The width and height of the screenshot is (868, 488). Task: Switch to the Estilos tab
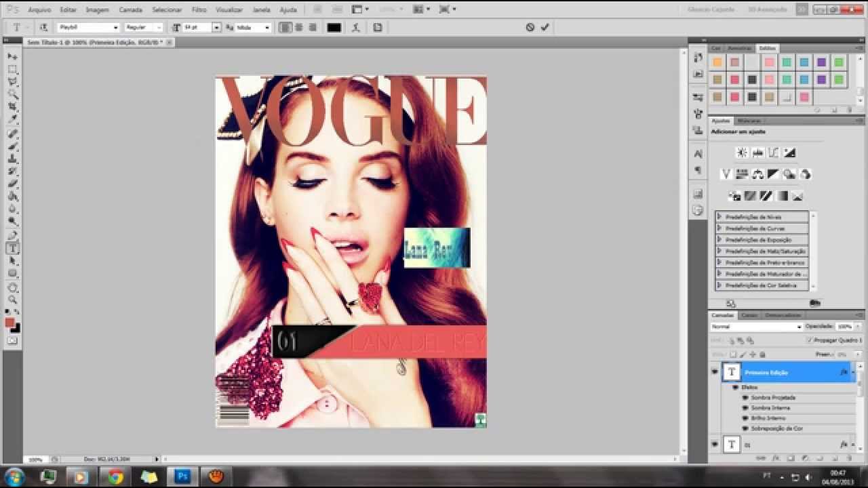click(x=767, y=48)
